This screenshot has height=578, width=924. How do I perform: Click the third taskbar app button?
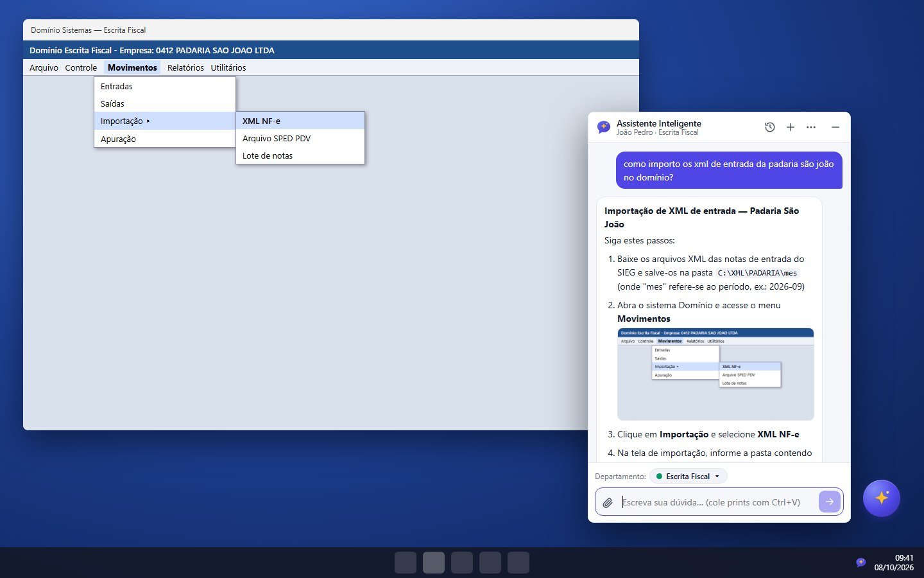tap(462, 563)
